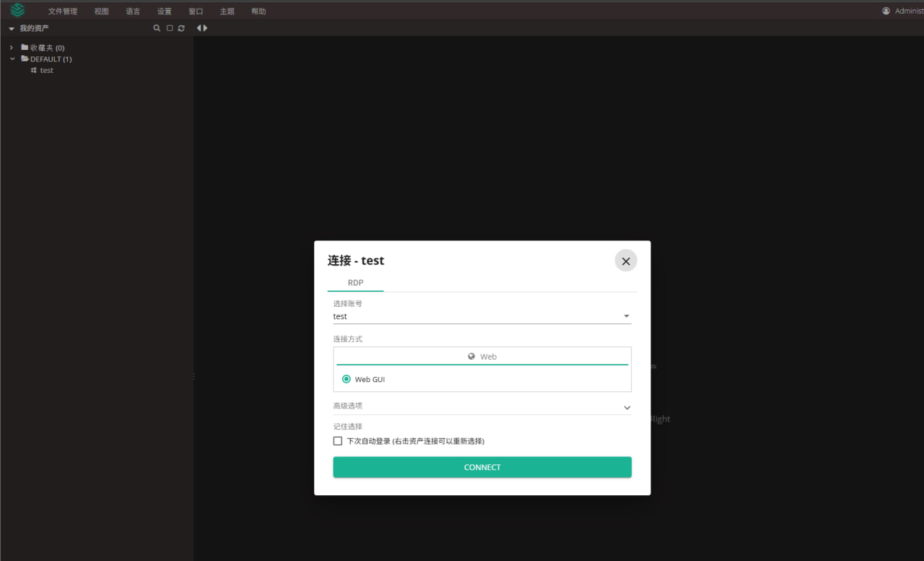This screenshot has width=924, height=561.
Task: Click the DEFAULT open folder icon
Action: [25, 58]
